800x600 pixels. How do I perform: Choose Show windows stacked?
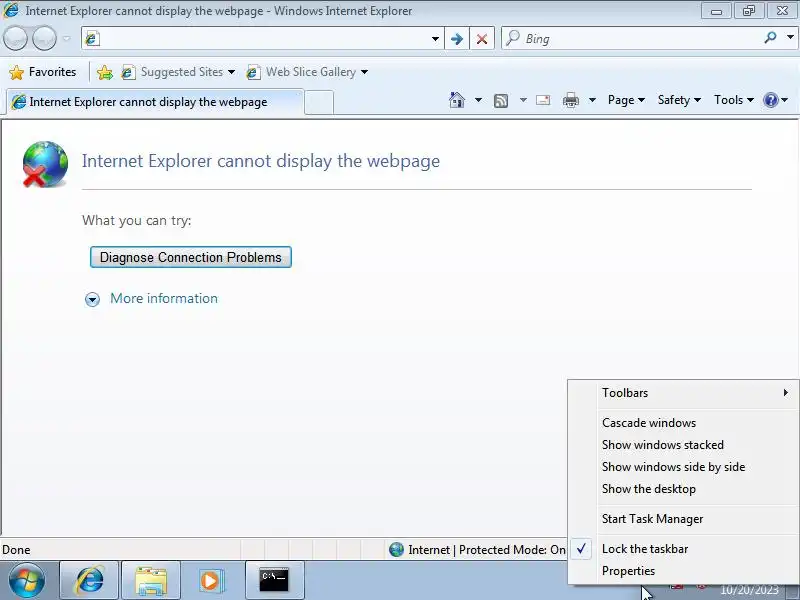683,445
